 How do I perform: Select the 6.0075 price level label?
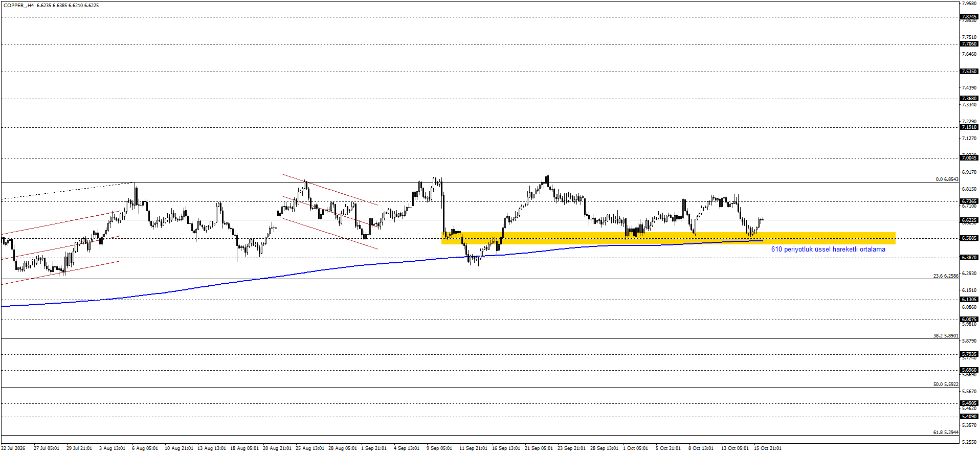(969, 320)
